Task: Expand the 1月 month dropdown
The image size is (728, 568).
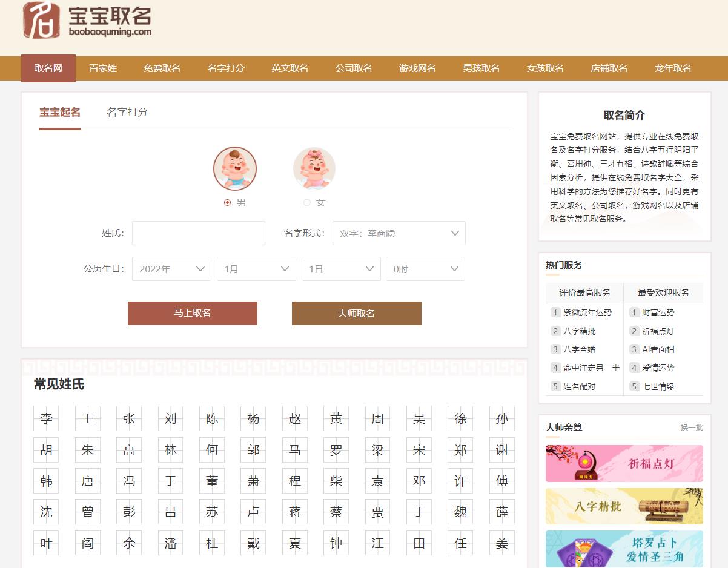Action: (256, 269)
